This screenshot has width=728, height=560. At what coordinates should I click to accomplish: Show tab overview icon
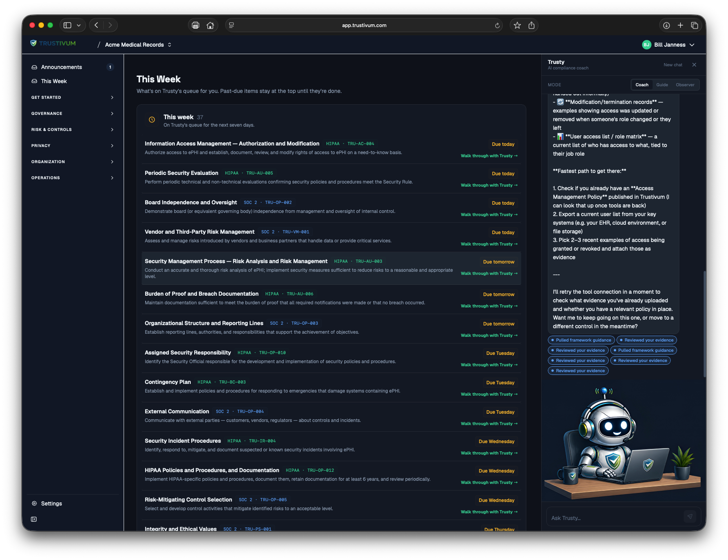[695, 25]
